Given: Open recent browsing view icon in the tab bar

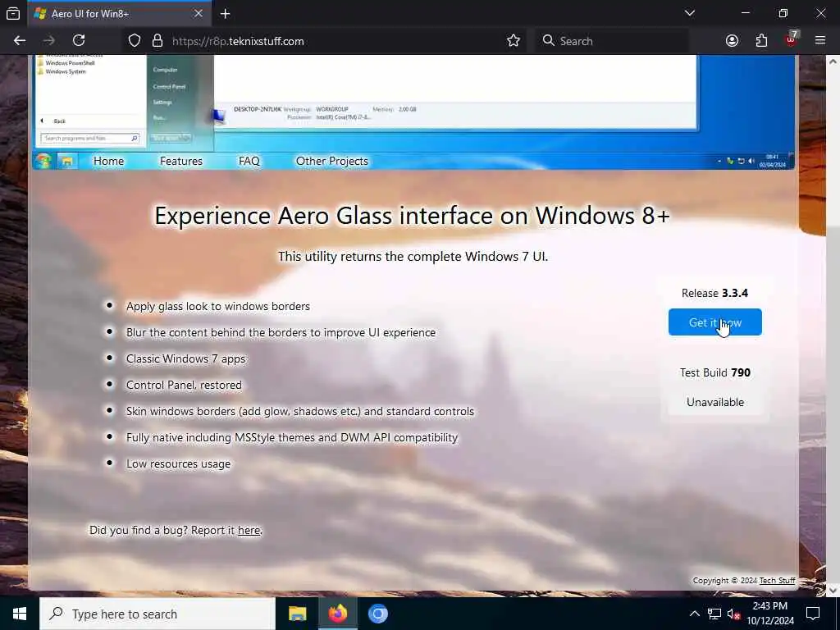Looking at the screenshot, I should point(13,14).
